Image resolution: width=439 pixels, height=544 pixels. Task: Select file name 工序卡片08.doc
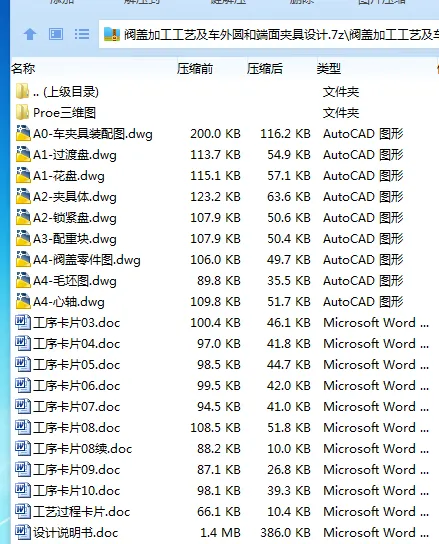[77, 428]
